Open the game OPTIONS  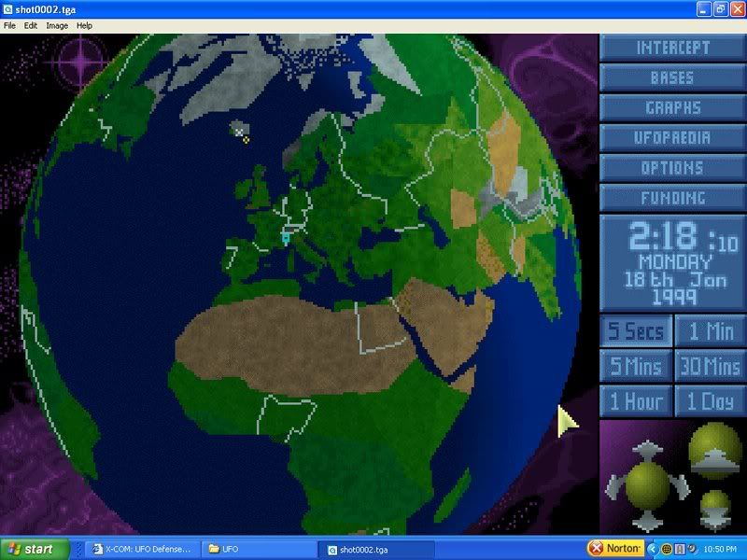(672, 168)
